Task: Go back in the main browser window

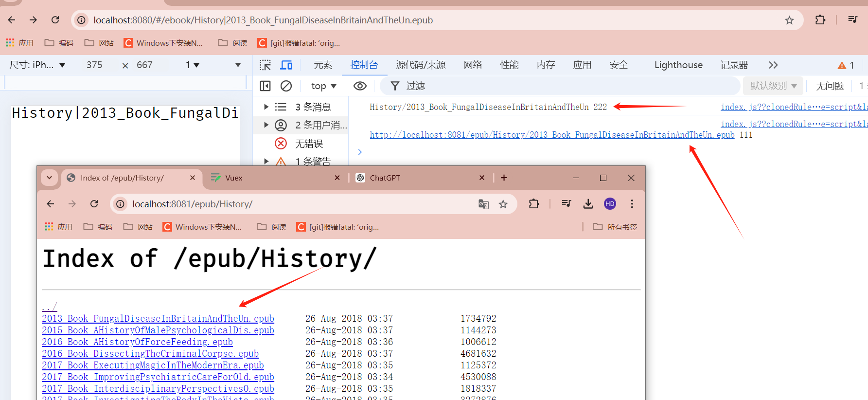Action: point(12,20)
